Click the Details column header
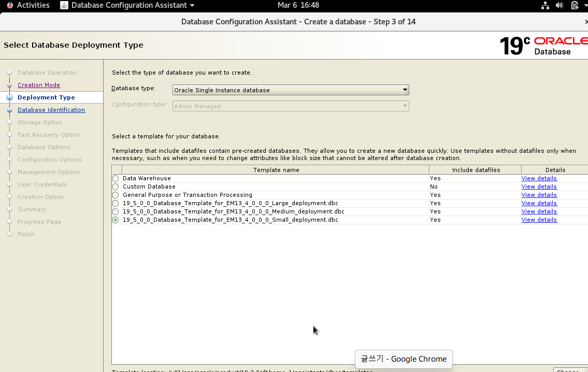The width and height of the screenshot is (588, 372). (555, 170)
